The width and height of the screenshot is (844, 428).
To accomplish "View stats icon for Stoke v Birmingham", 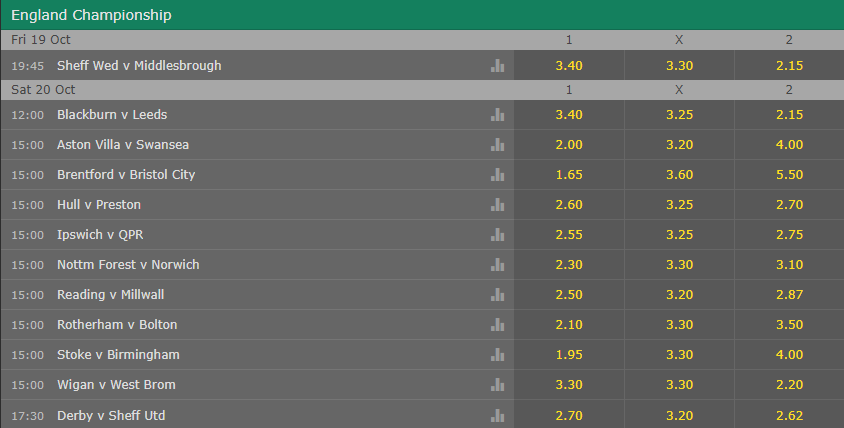I will coord(497,355).
